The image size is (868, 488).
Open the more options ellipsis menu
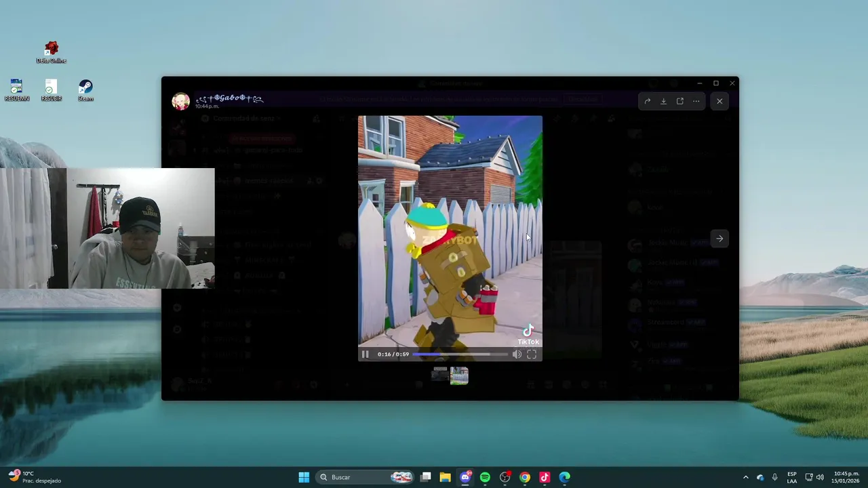696,102
